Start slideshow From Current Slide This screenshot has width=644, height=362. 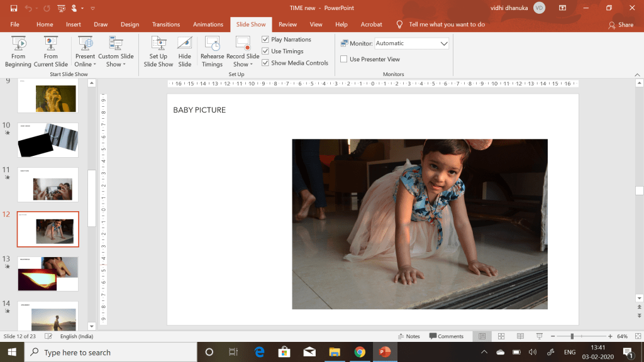pos(51,52)
